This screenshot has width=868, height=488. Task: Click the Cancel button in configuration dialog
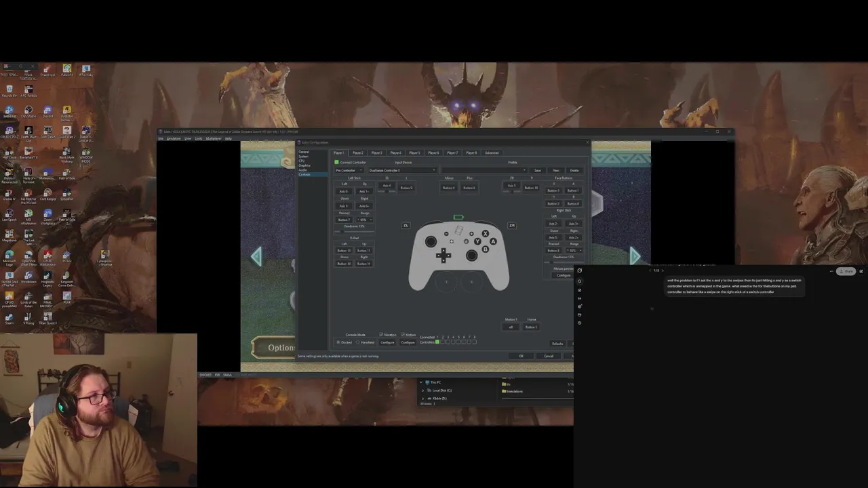(x=549, y=356)
